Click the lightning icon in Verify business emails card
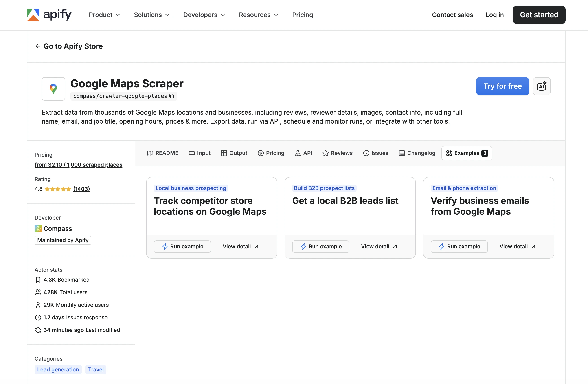Viewport: 588px width, 384px height. point(441,247)
